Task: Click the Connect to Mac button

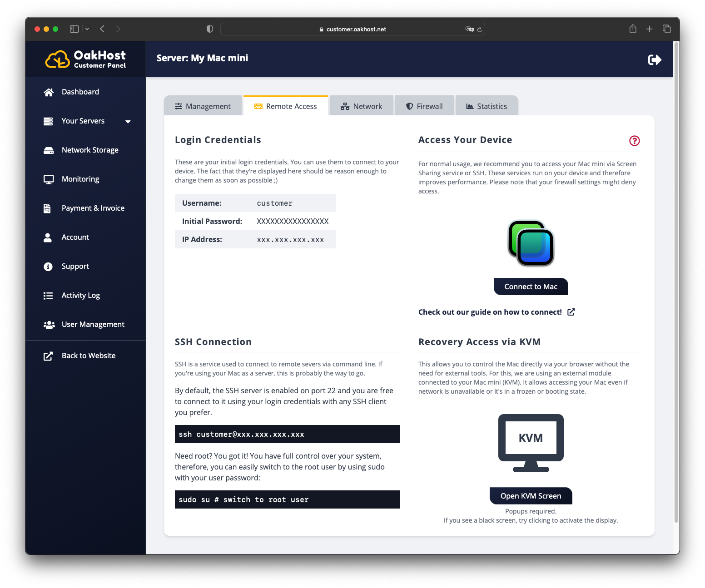Action: click(530, 287)
